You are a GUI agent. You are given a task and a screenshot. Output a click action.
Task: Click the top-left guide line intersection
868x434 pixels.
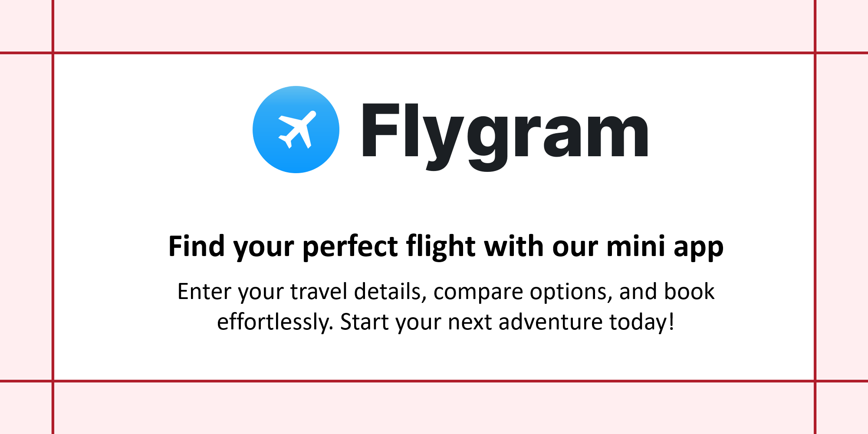click(53, 53)
